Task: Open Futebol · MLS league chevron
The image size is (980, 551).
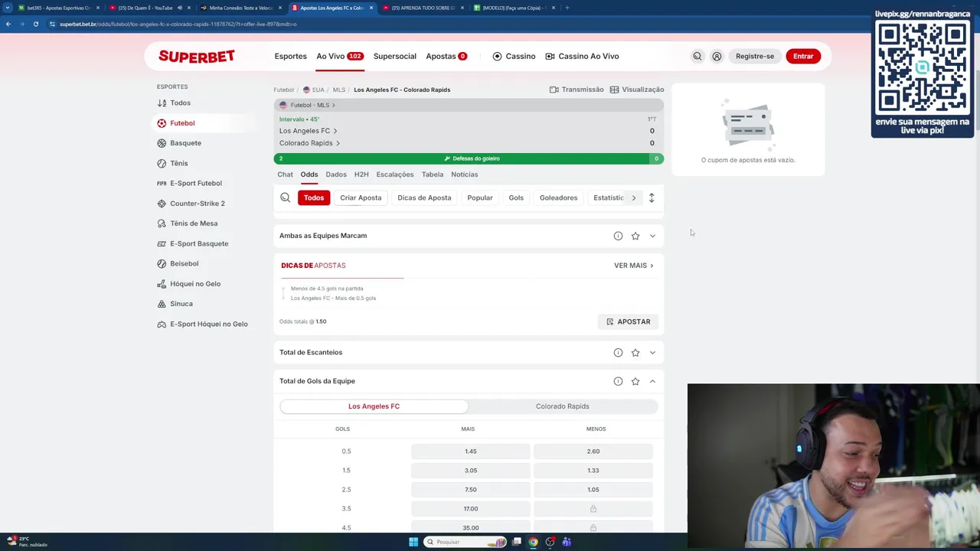Action: pyautogui.click(x=333, y=105)
